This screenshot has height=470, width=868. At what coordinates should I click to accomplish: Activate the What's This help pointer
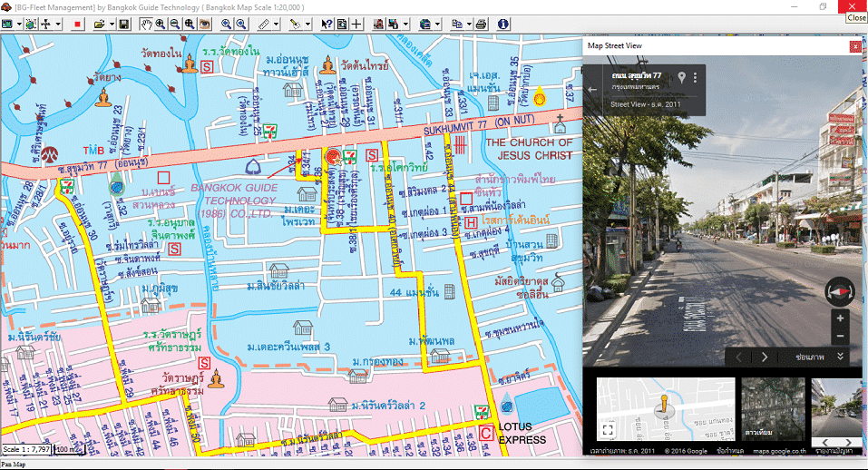(x=327, y=24)
